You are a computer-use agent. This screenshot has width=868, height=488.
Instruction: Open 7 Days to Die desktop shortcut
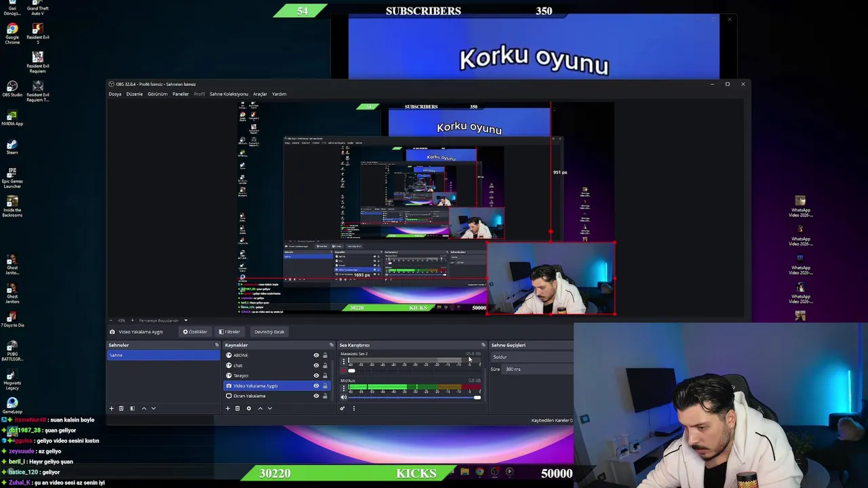pos(12,320)
